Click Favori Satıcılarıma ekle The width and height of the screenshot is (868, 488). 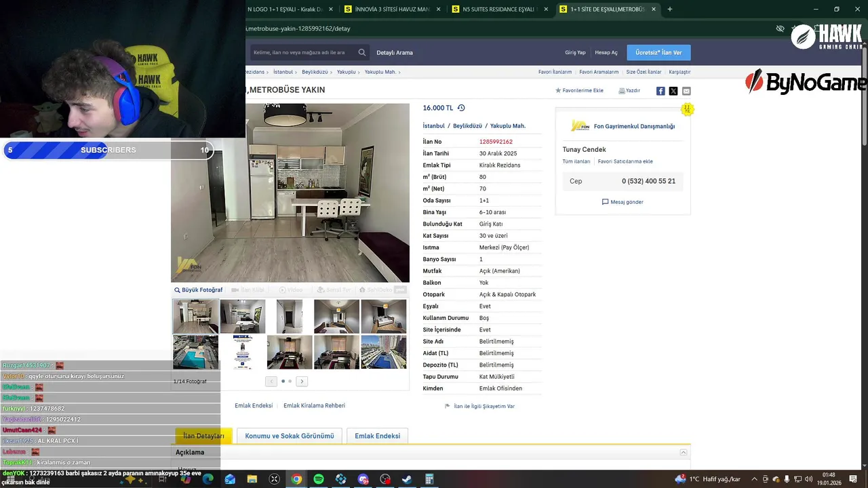(x=625, y=161)
